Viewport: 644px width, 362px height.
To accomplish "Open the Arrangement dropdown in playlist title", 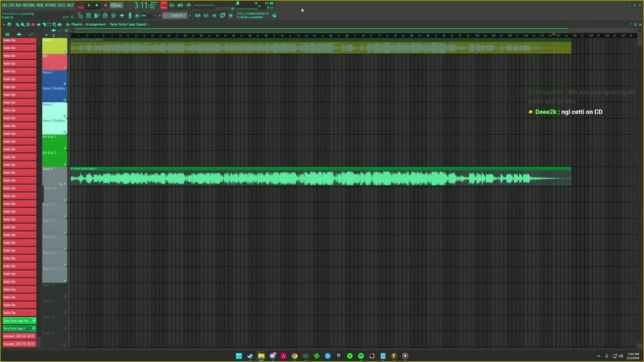I will coord(96,24).
